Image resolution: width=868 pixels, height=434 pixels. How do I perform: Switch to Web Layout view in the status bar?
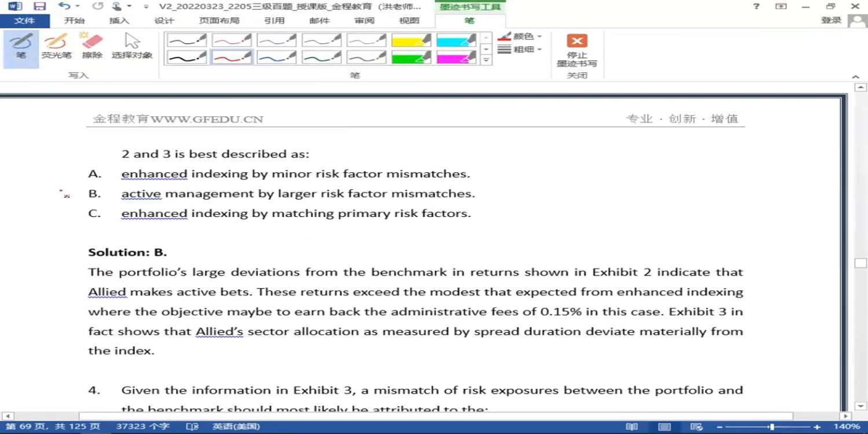point(697,426)
